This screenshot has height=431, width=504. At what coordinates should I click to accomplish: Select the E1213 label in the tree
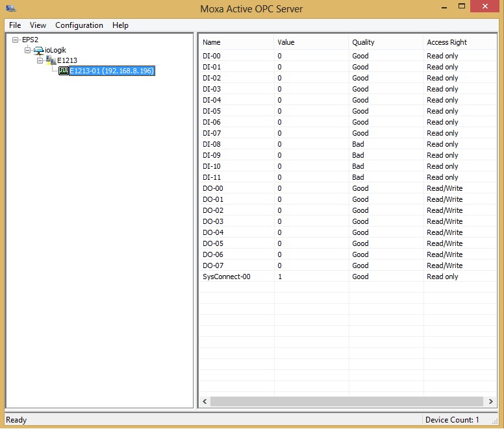[x=67, y=60]
